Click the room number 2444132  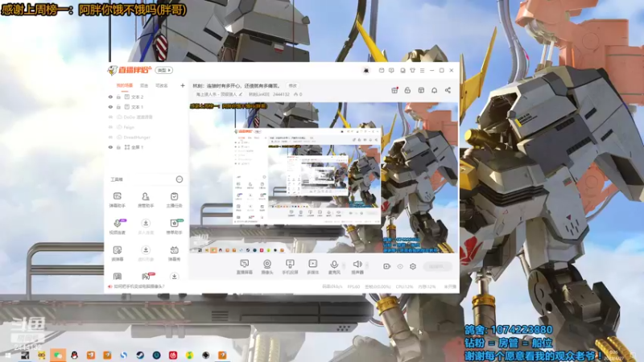pyautogui.click(x=281, y=94)
